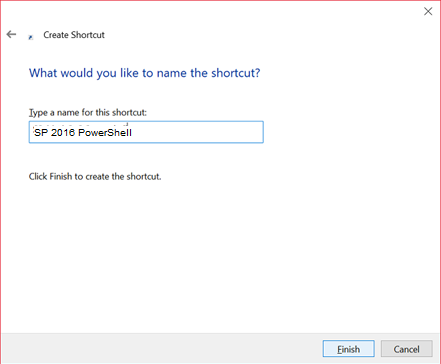Click Finish to create the shortcut
This screenshot has height=364, width=441.
tap(348, 349)
